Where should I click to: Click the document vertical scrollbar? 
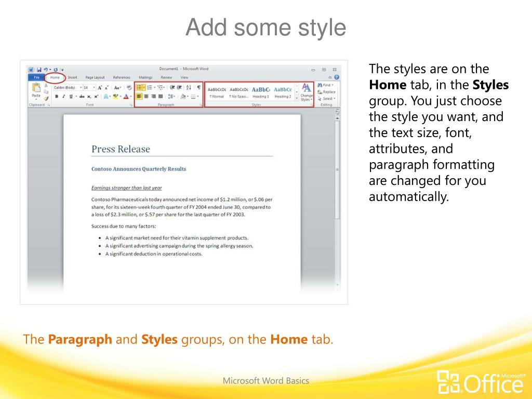(337, 170)
